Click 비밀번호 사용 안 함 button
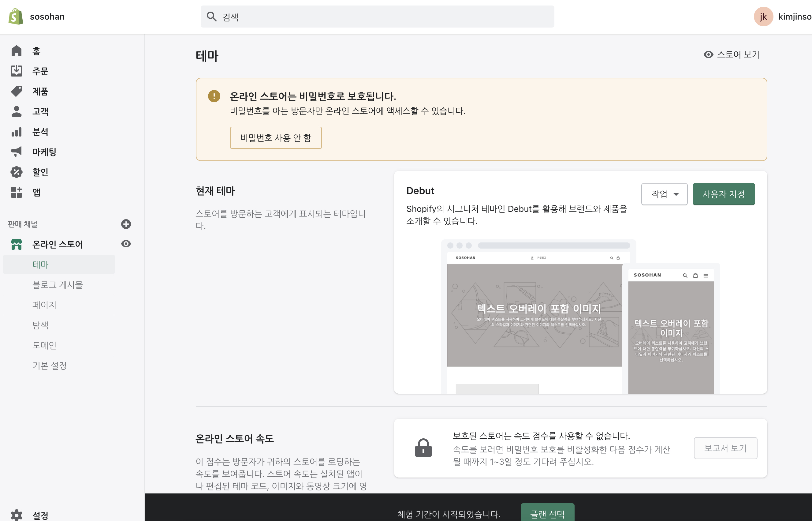The image size is (812, 521). [276, 138]
